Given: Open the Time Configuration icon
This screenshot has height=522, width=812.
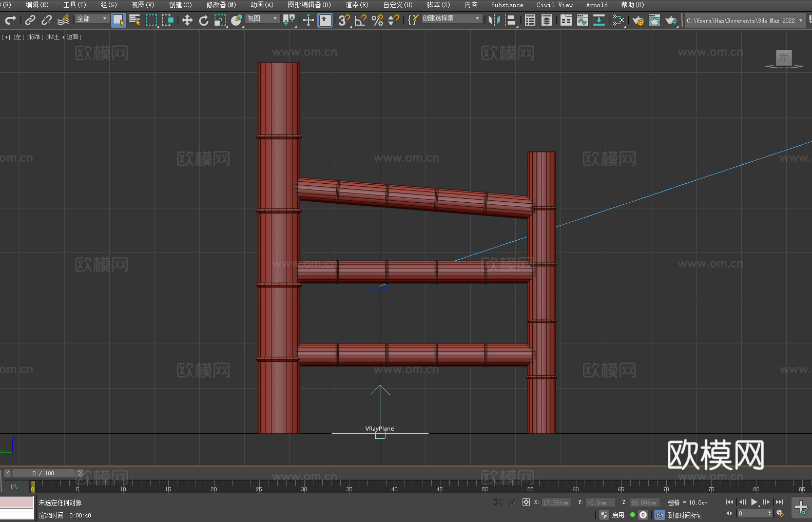Looking at the screenshot, I should 780,513.
